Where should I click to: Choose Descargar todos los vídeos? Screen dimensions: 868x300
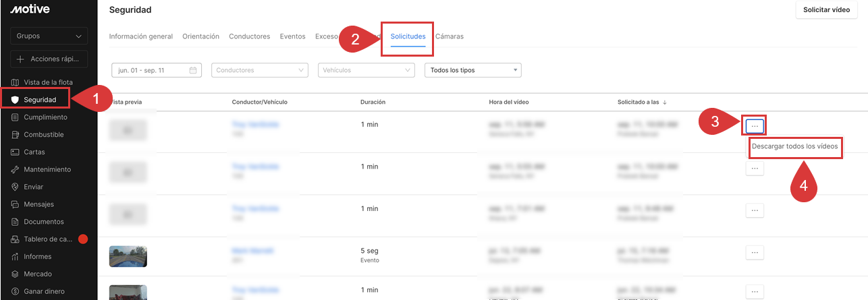tap(795, 146)
